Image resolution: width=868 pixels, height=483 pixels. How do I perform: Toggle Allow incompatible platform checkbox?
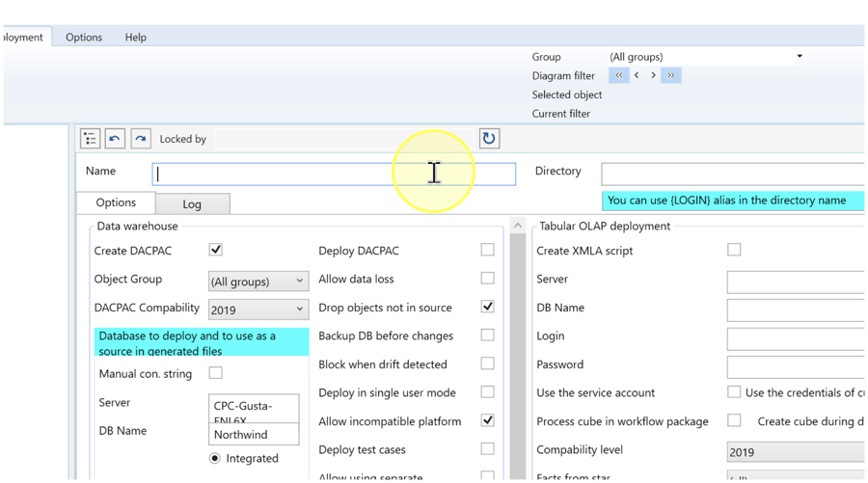coord(487,420)
